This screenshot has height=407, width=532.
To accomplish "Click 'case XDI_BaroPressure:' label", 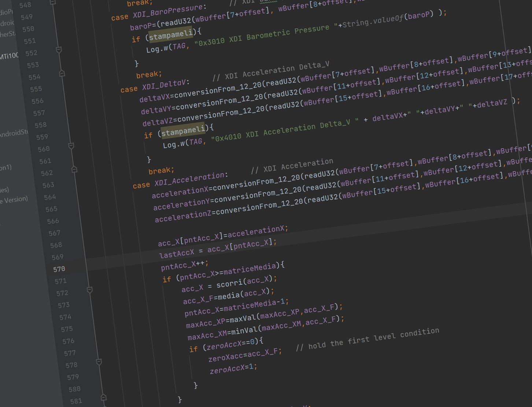I will 159,12.
